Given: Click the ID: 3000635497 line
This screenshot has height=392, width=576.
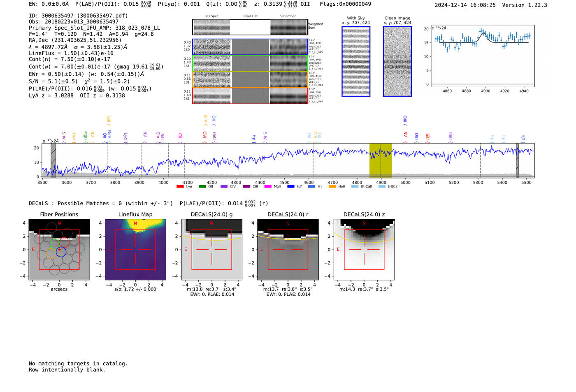Looking at the screenshot, I should pyautogui.click(x=78, y=16).
